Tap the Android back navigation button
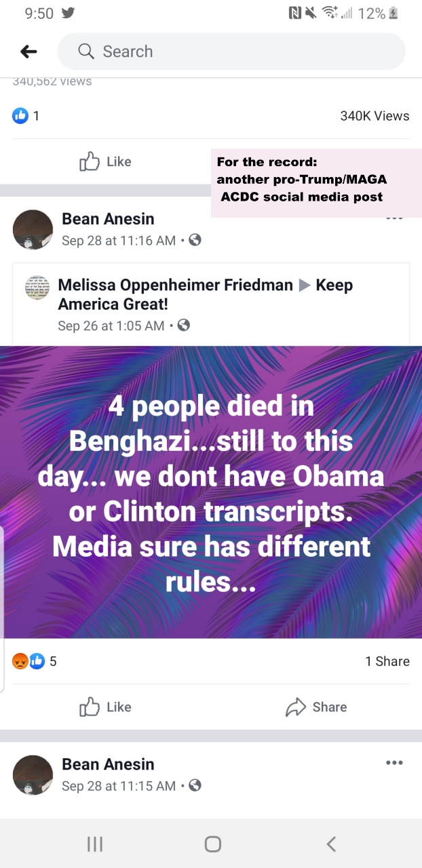This screenshot has height=868, width=422. pyautogui.click(x=331, y=844)
